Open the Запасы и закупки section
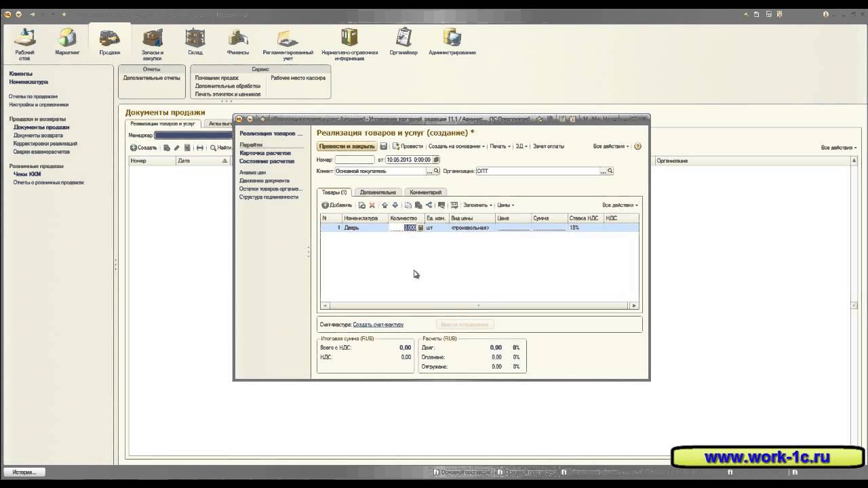This screenshot has height=488, width=868. [x=152, y=44]
